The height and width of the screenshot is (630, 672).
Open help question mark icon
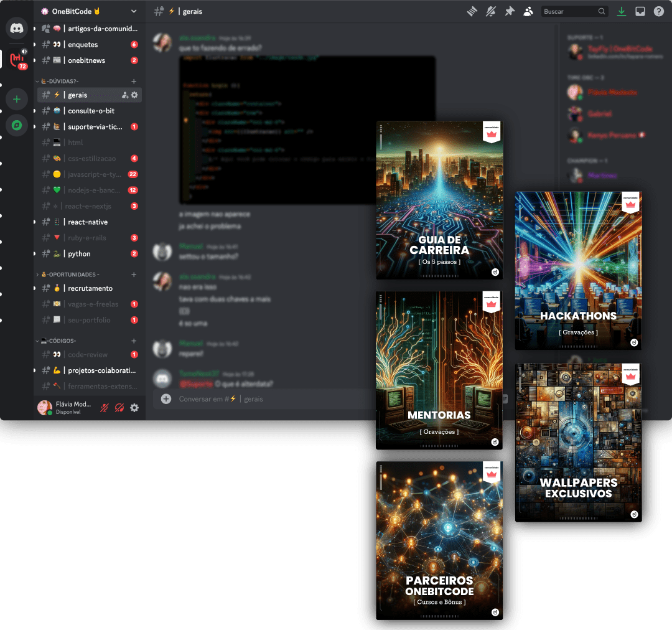(x=659, y=12)
